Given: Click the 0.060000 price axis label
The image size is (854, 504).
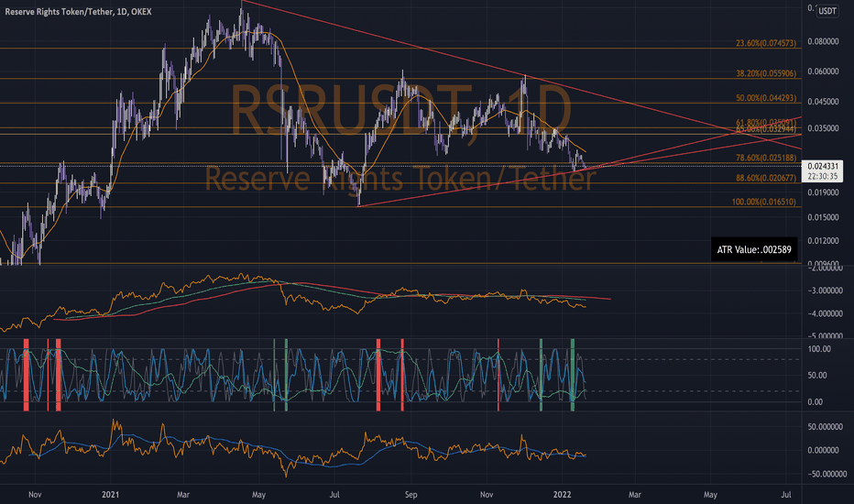Looking at the screenshot, I should pos(823,71).
